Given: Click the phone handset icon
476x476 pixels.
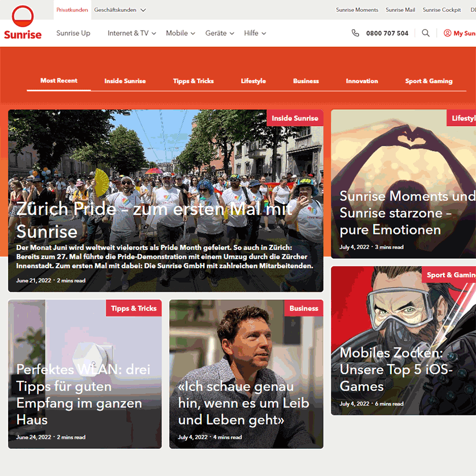Looking at the screenshot, I should click(x=355, y=33).
